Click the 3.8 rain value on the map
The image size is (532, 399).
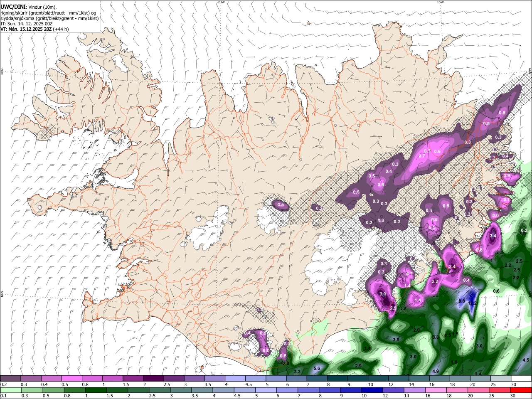coord(436,337)
